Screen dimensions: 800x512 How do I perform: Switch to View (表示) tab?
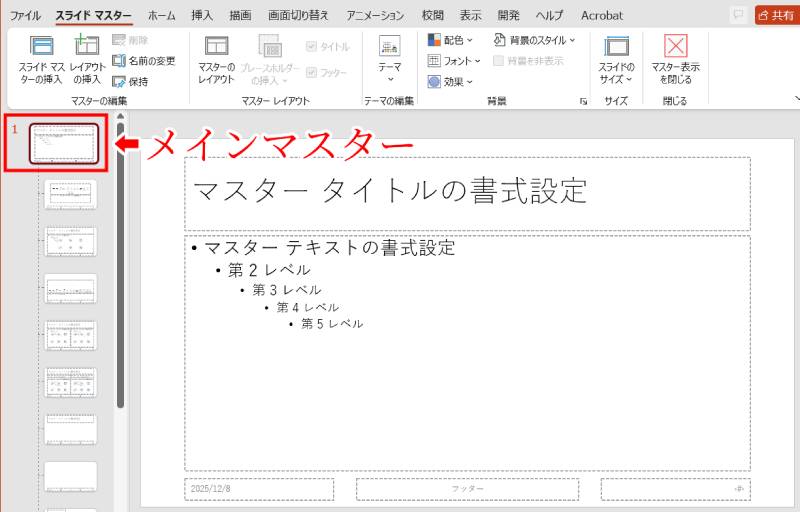point(470,16)
